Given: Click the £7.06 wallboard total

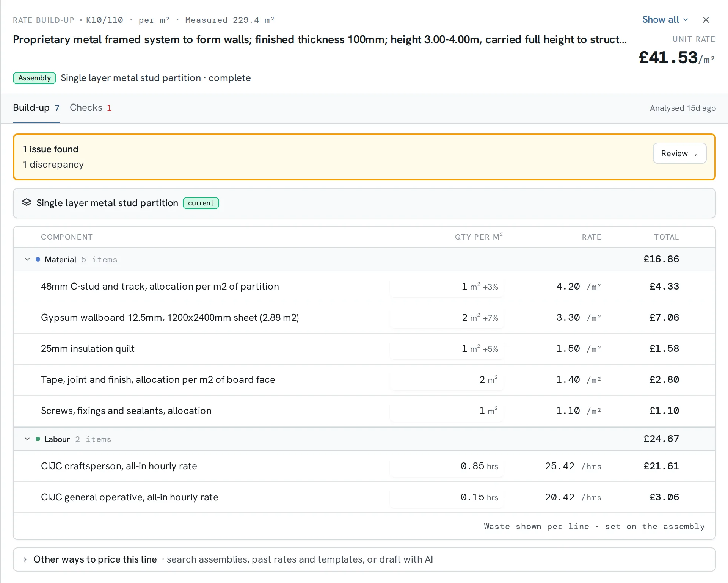Looking at the screenshot, I should tap(664, 318).
